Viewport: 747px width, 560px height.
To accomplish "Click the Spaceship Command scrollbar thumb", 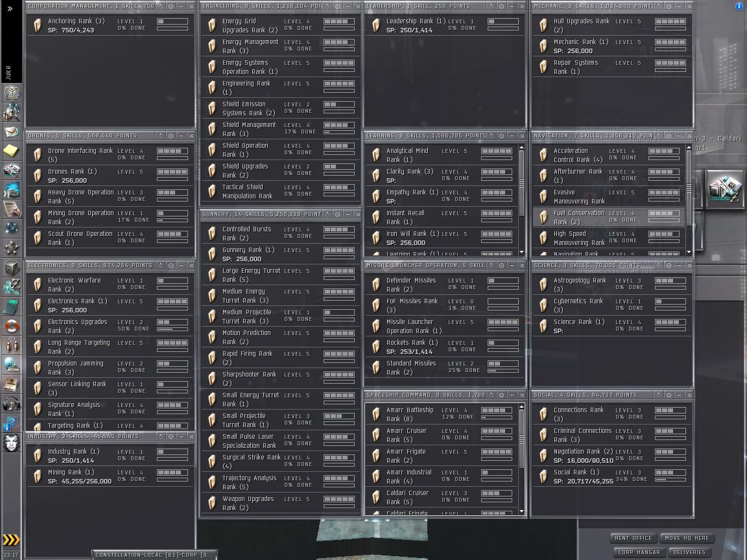I will [x=521, y=438].
